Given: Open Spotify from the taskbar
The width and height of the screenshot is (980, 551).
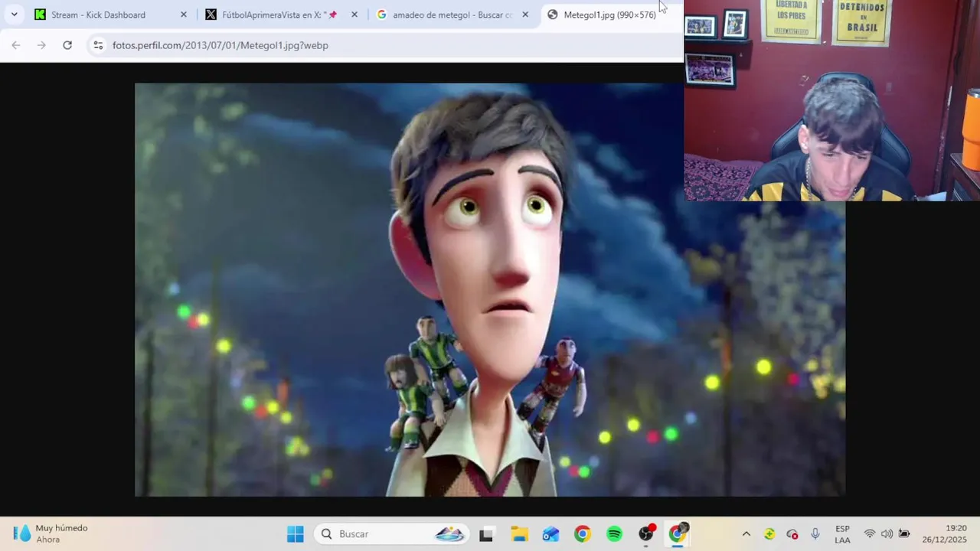Looking at the screenshot, I should (614, 534).
